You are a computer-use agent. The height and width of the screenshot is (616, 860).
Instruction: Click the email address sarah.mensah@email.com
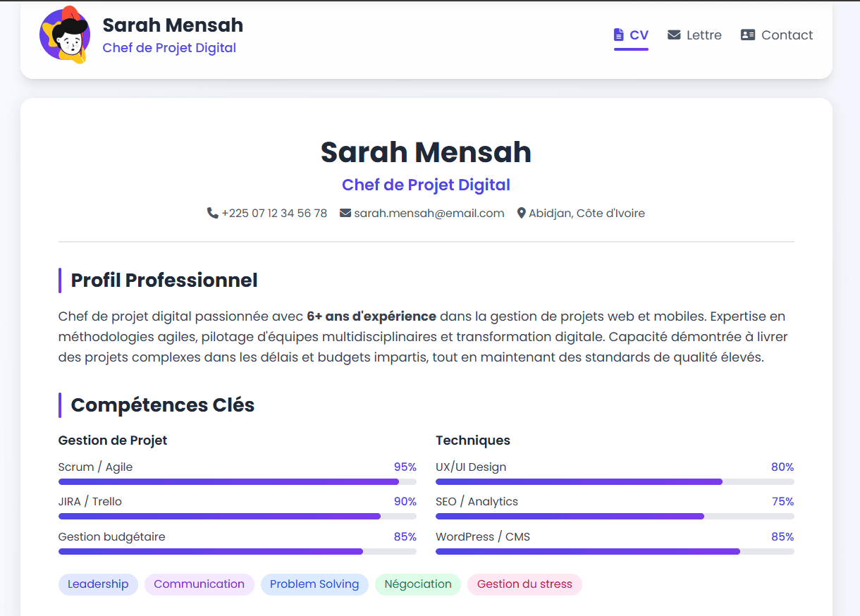(x=429, y=213)
